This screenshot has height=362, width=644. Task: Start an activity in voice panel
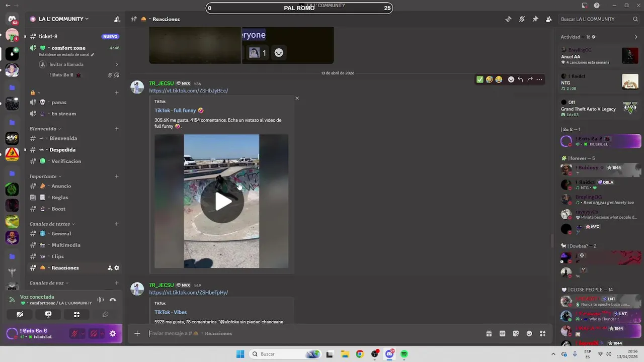[77, 314]
